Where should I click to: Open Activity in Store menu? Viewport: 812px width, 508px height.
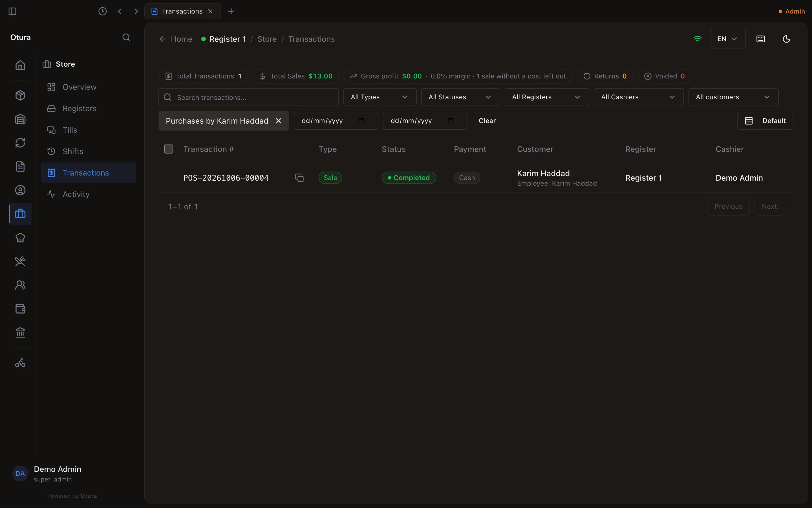click(x=89, y=194)
